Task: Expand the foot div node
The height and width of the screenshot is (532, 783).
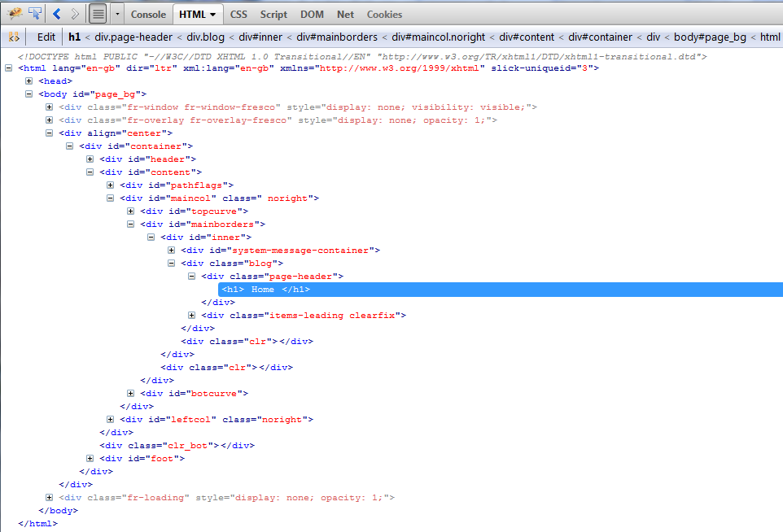Action: (90, 458)
